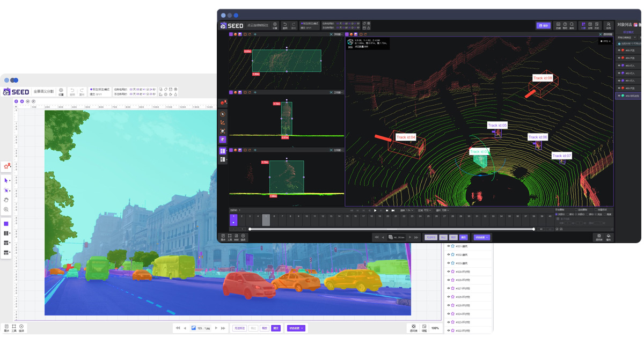Click the 需求 icon in dark window
The width and height of the screenshot is (644, 344).
(223, 237)
